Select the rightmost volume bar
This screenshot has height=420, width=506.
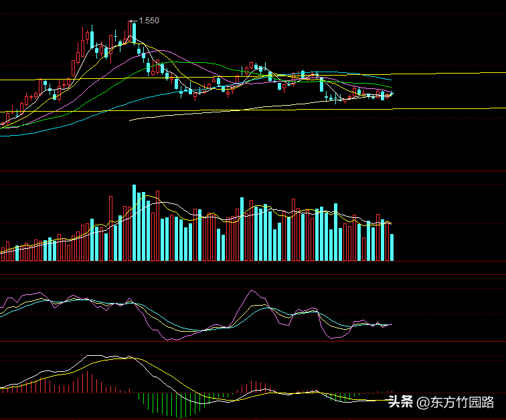(x=392, y=247)
